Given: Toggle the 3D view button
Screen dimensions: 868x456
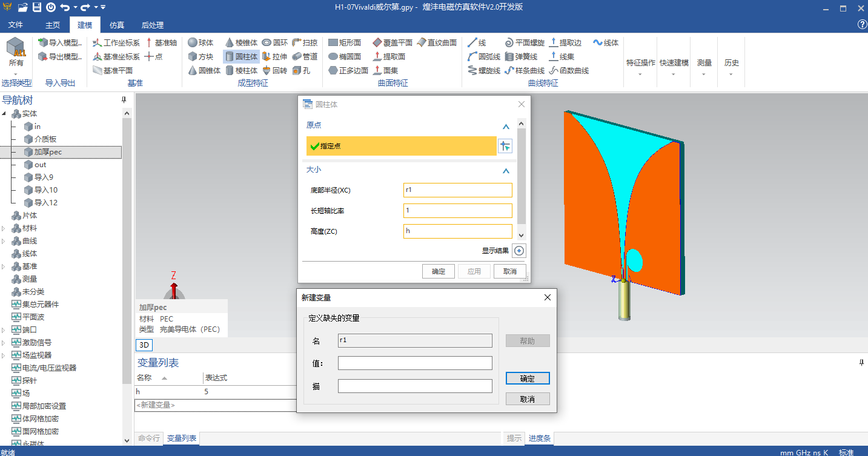Looking at the screenshot, I should coord(144,345).
